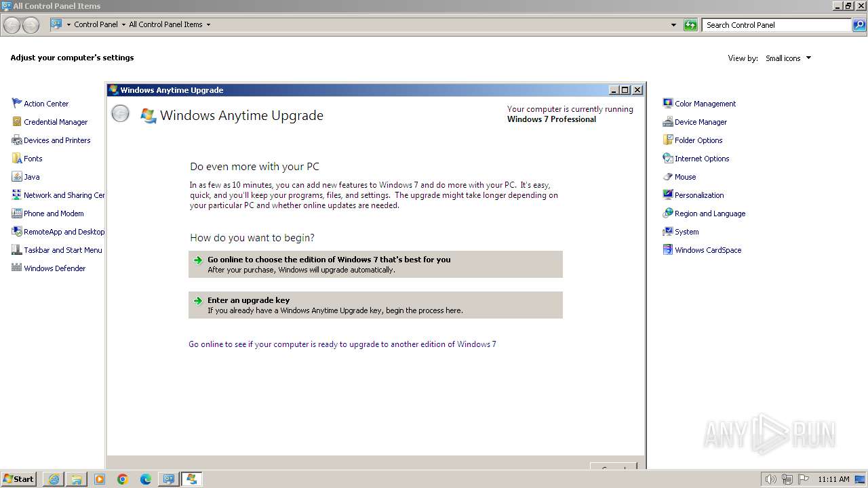Open Microsoft Edge from the taskbar

(x=146, y=479)
